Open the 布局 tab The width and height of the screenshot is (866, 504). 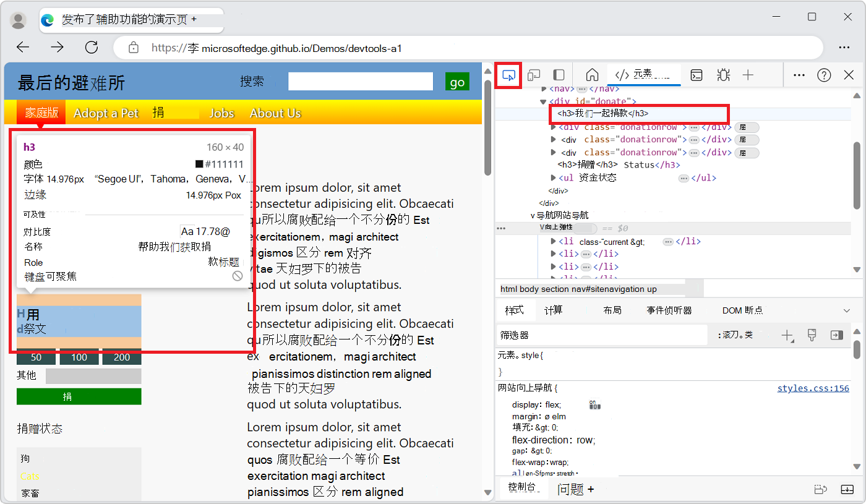pyautogui.click(x=612, y=310)
